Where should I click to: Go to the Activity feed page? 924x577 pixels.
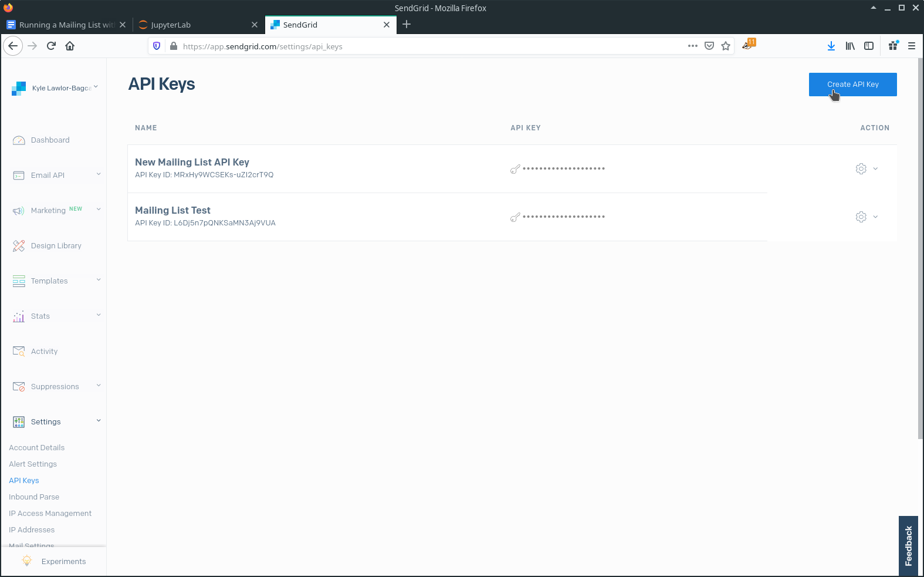pos(44,352)
